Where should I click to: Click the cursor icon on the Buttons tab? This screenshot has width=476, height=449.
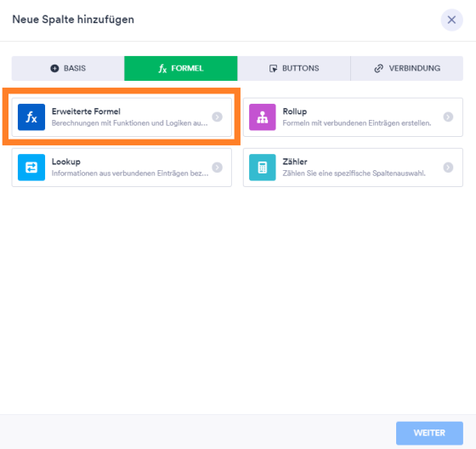point(273,68)
